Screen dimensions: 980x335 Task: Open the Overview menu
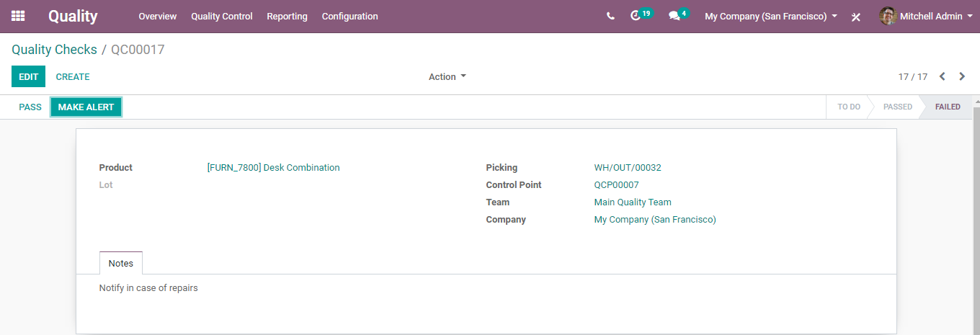pyautogui.click(x=158, y=16)
